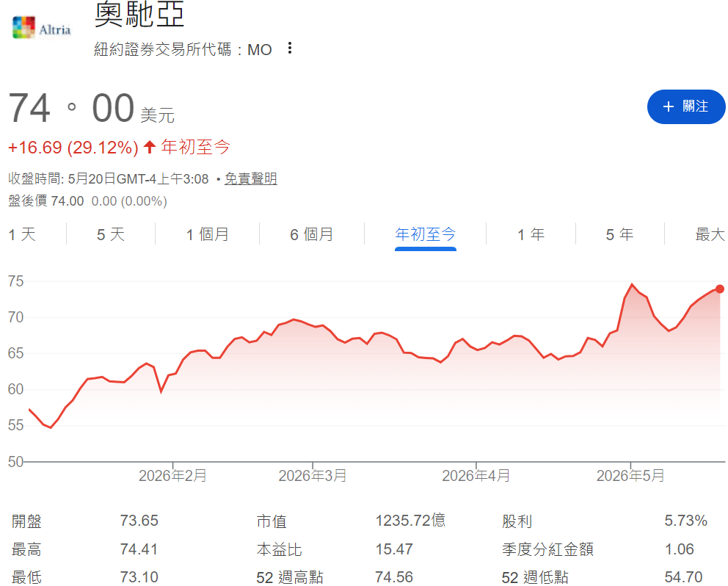Click the 最高 value 74.41
The width and height of the screenshot is (728, 586).
tap(139, 549)
